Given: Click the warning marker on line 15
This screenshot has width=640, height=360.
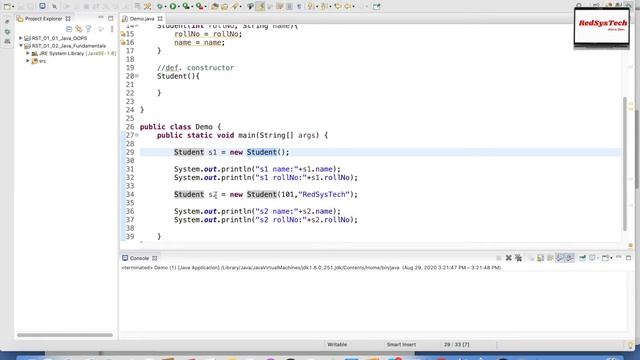Looking at the screenshot, I should [123, 34].
